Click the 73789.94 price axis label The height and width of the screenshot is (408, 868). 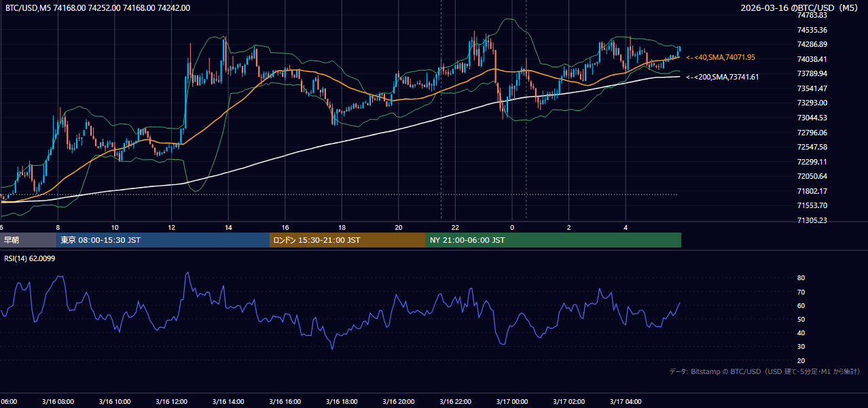(812, 73)
